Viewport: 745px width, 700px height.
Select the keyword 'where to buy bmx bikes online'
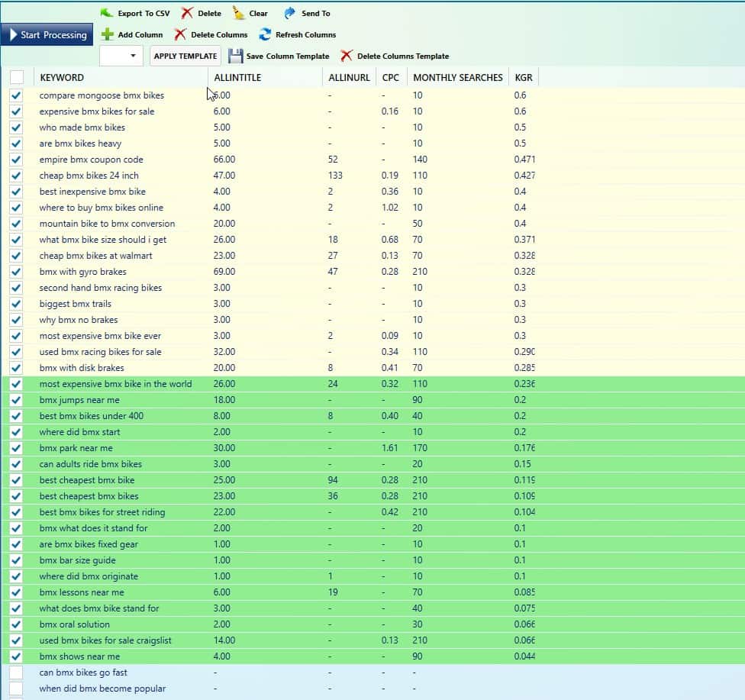click(102, 208)
